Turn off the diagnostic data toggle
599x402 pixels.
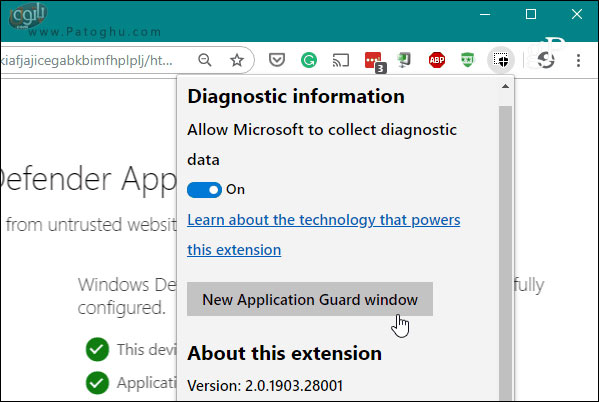(x=204, y=190)
